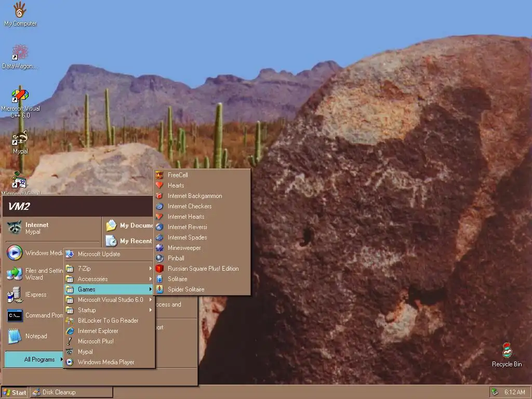Viewport: 532px width, 399px height.
Task: Click the Internet Spades icon
Action: 159,237
